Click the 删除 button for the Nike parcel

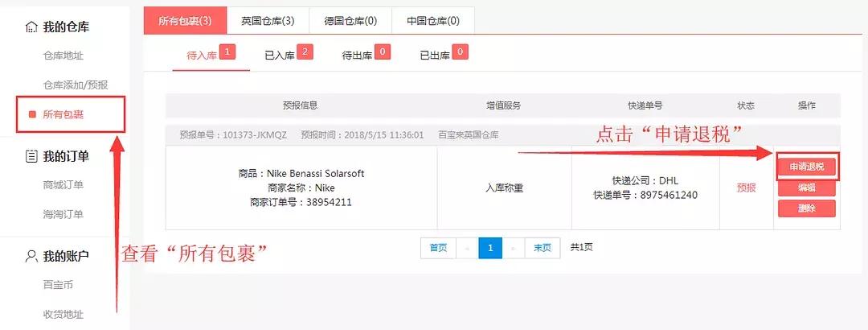coord(807,208)
